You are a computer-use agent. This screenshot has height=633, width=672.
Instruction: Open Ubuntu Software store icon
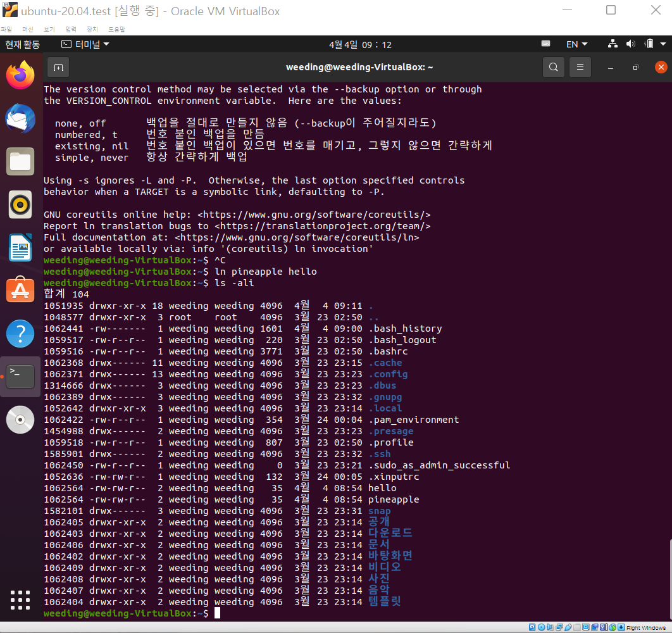tap(20, 290)
